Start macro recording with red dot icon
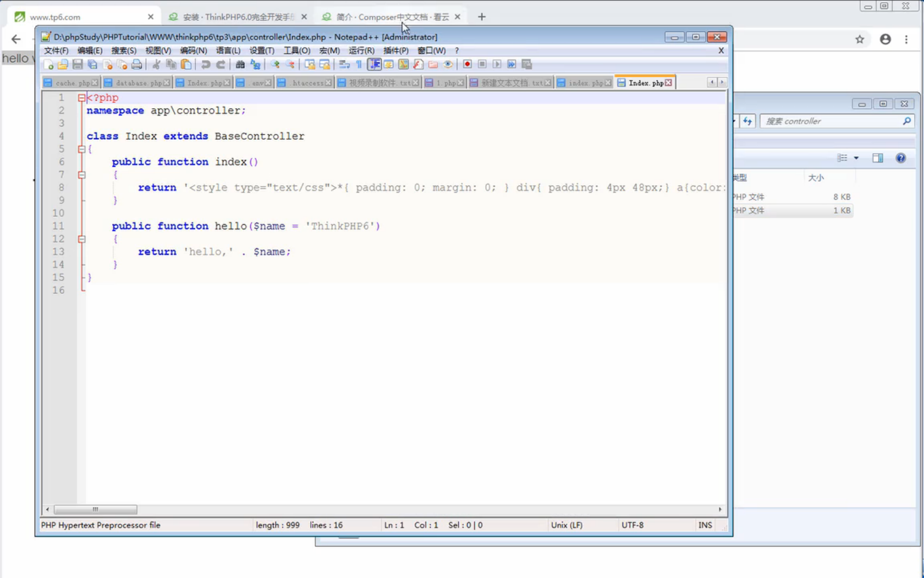 click(467, 64)
